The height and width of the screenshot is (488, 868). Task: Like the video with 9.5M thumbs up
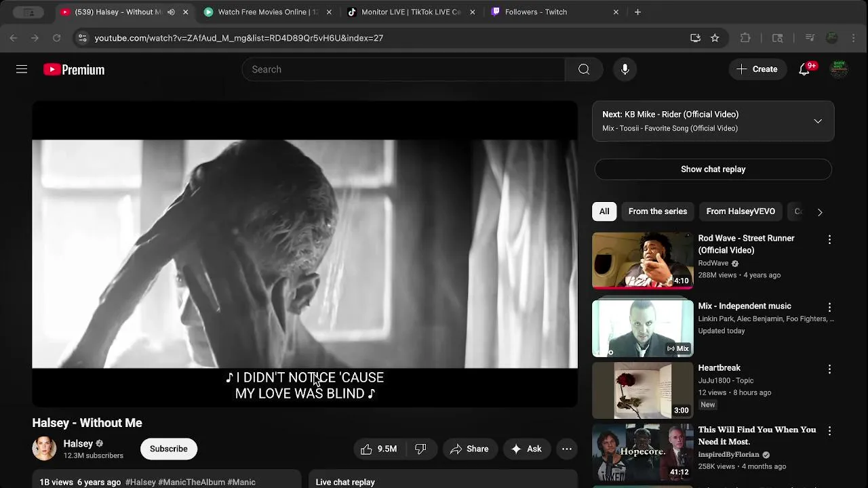378,449
